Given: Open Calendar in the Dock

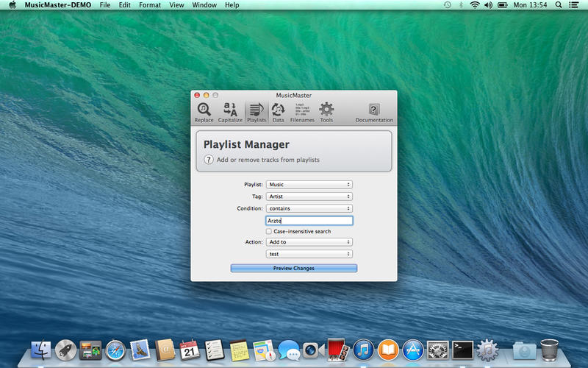Looking at the screenshot, I should coord(190,350).
